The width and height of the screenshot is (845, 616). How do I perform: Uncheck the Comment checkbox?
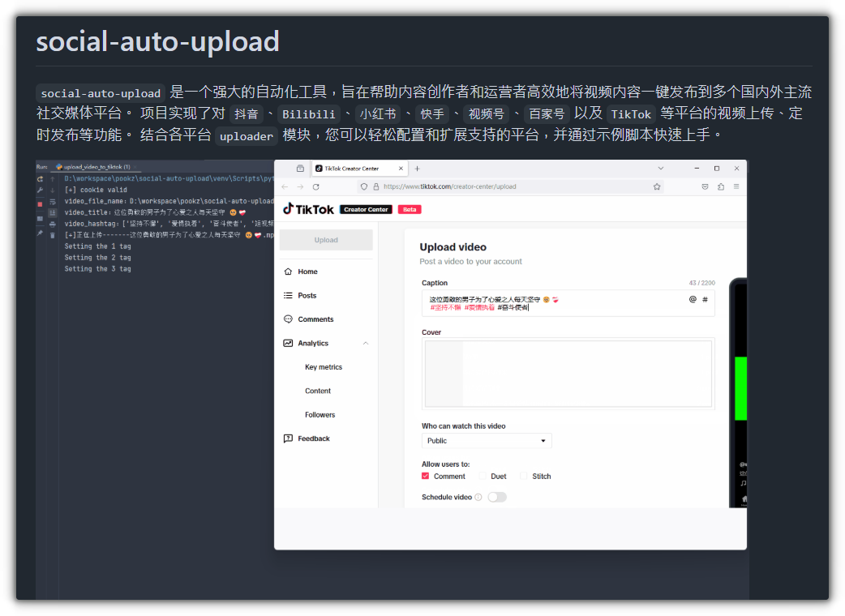click(x=426, y=476)
